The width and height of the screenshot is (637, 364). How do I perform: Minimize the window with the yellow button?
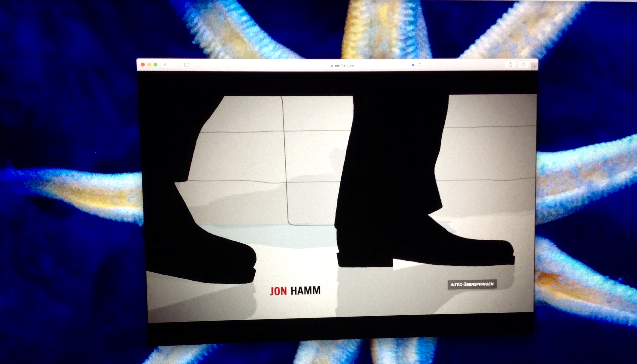coord(149,65)
